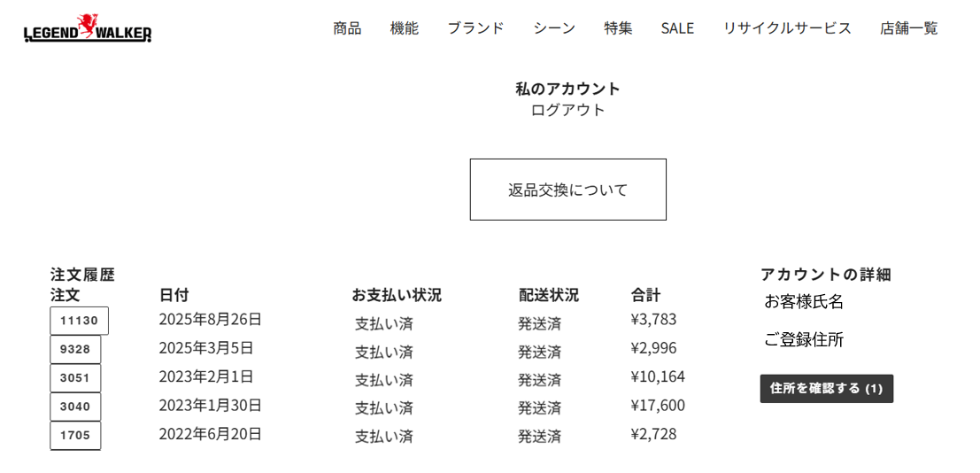The height and width of the screenshot is (473, 980).
Task: View order 9328 details
Action: coord(75,349)
